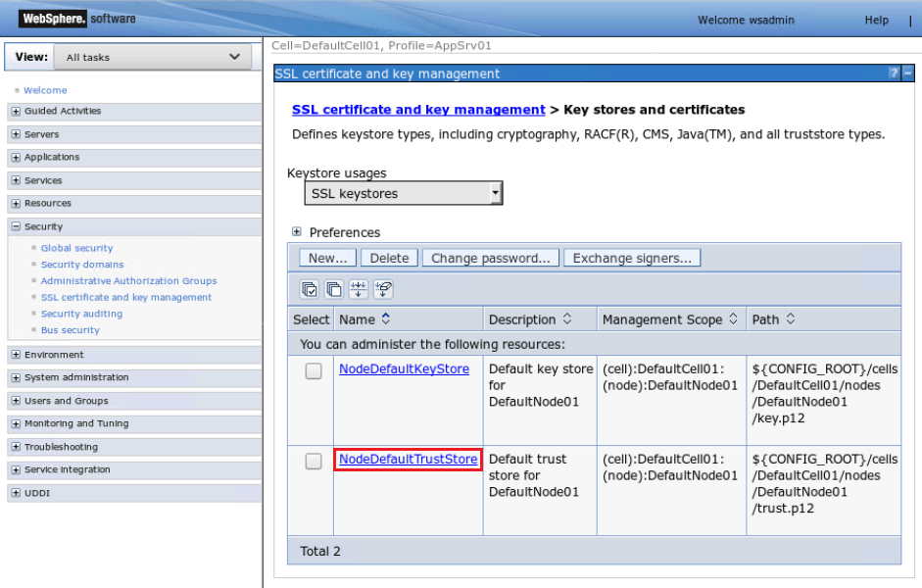Expand the Resources navigation node
The image size is (922, 588).
[x=16, y=204]
